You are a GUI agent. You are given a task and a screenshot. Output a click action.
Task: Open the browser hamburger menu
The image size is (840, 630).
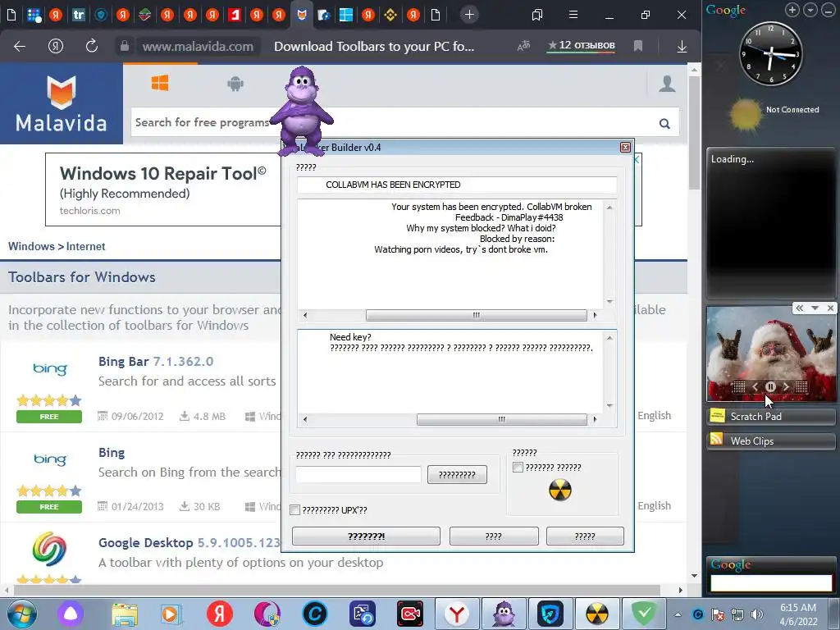pyautogui.click(x=573, y=15)
